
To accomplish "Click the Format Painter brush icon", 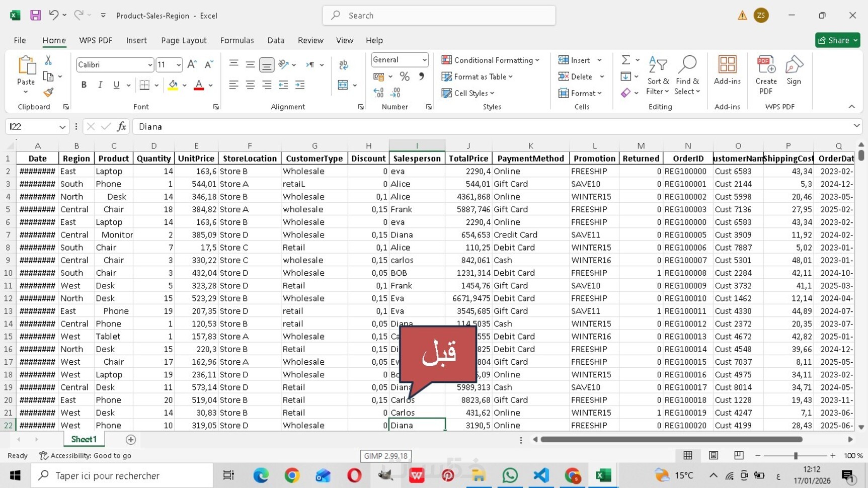I will point(48,93).
